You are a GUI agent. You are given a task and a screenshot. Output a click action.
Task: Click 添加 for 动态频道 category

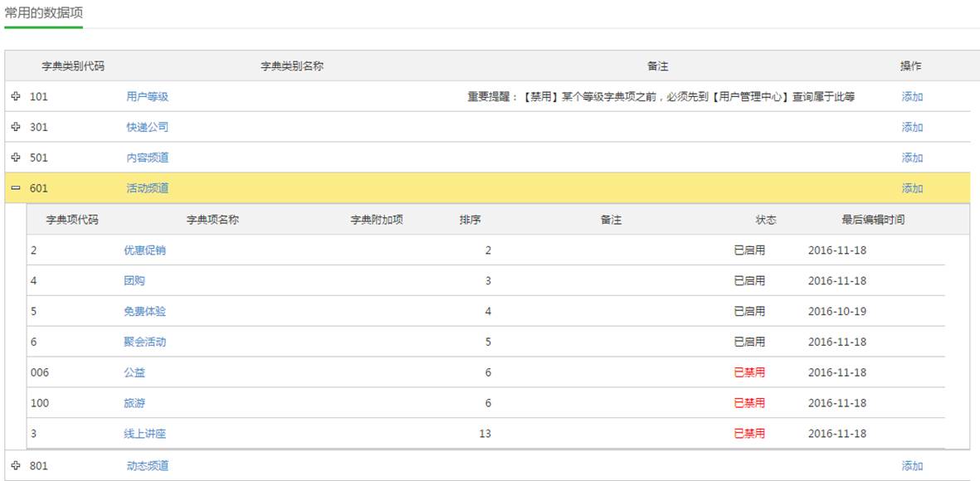(912, 465)
